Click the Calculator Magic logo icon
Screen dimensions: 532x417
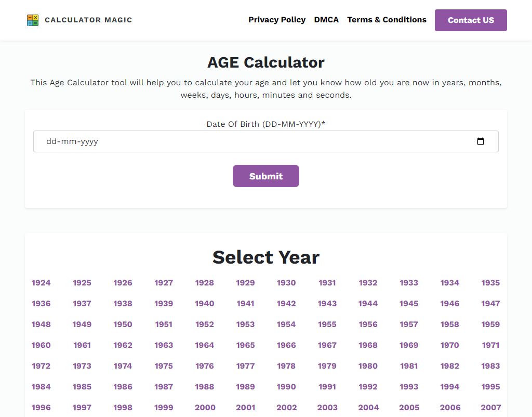tap(33, 20)
